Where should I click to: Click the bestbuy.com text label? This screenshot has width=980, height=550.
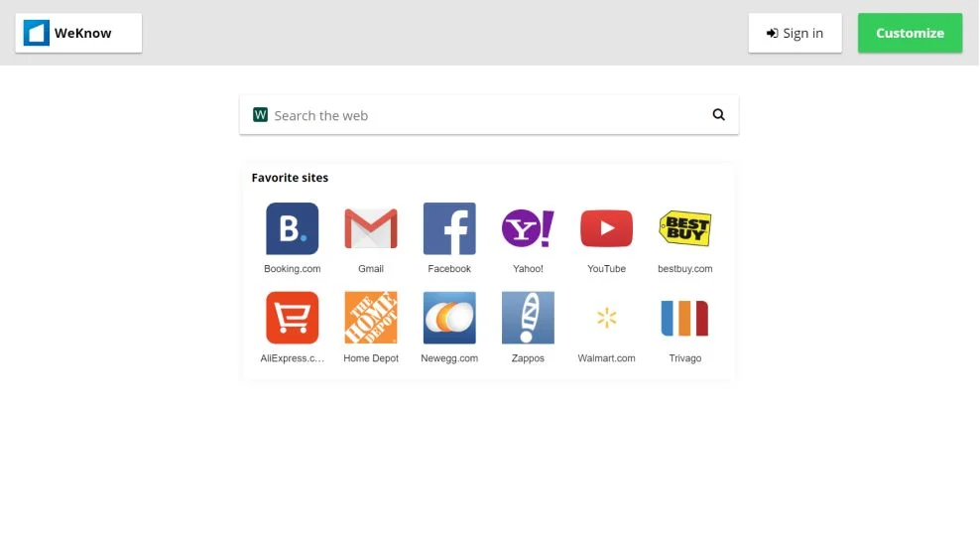pos(685,268)
